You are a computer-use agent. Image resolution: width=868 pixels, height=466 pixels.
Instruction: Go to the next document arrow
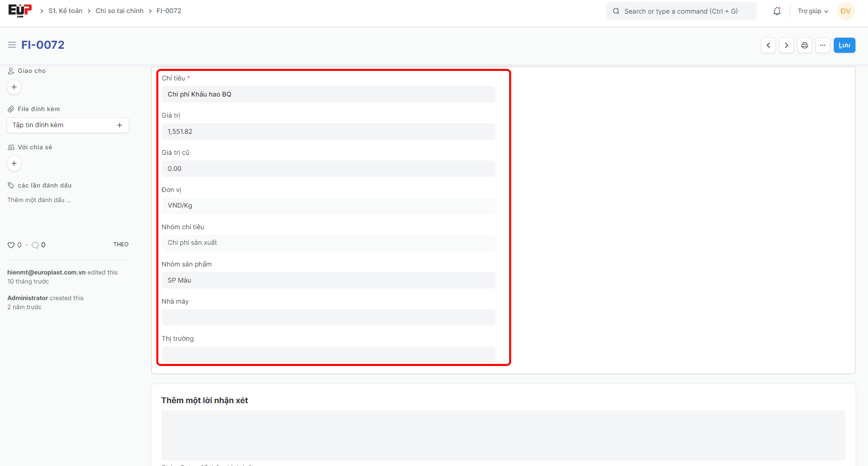pyautogui.click(x=786, y=45)
